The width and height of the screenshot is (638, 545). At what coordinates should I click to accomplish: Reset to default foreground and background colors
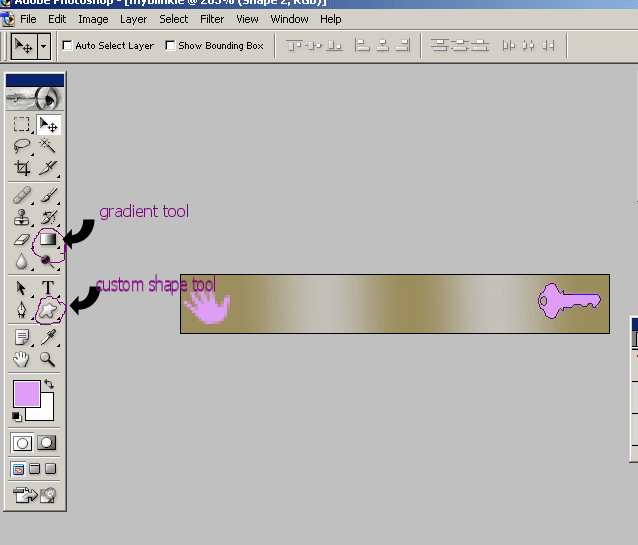17,417
